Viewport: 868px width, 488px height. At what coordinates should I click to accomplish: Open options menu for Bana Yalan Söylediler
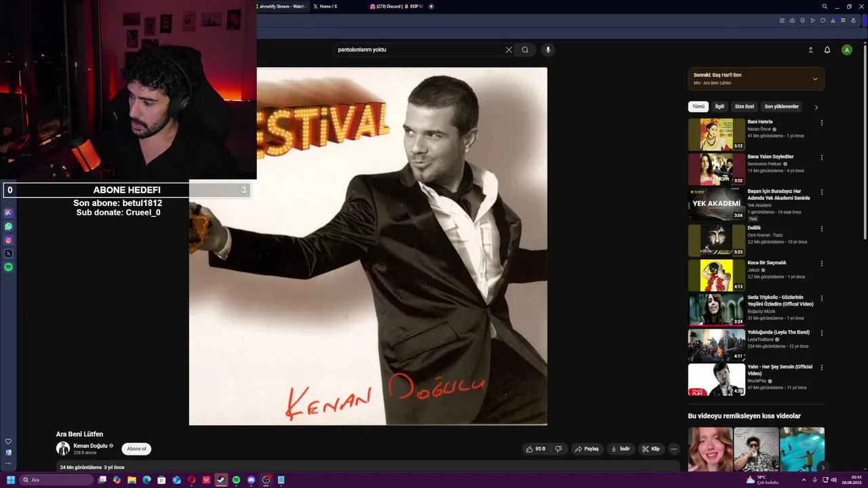point(821,157)
